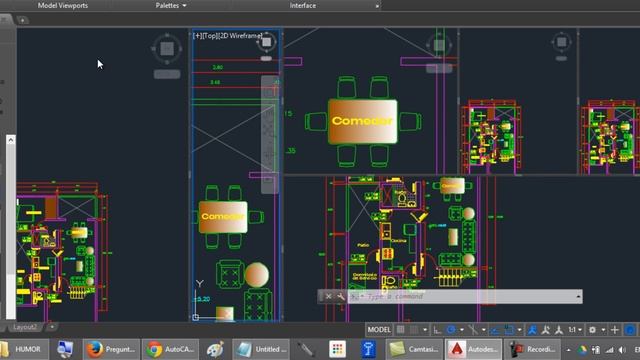This screenshot has height=360, width=640.
Task: Click Interface panel dialog launcher arrow
Action: (x=377, y=6)
